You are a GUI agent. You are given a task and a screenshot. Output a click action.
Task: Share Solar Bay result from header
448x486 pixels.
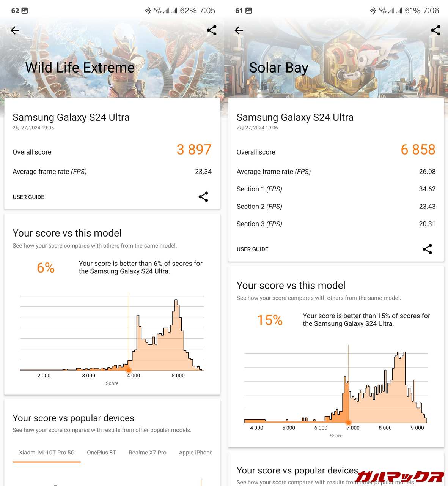pos(435,30)
